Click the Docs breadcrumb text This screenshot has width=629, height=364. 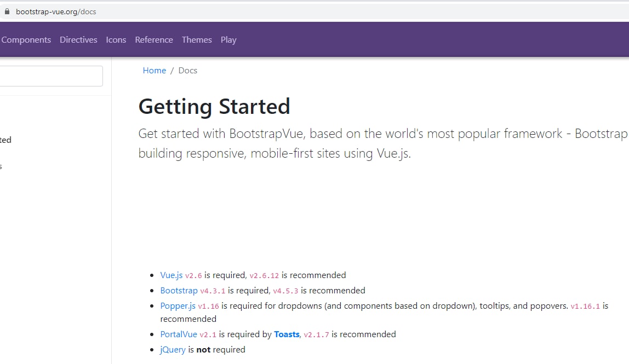188,71
